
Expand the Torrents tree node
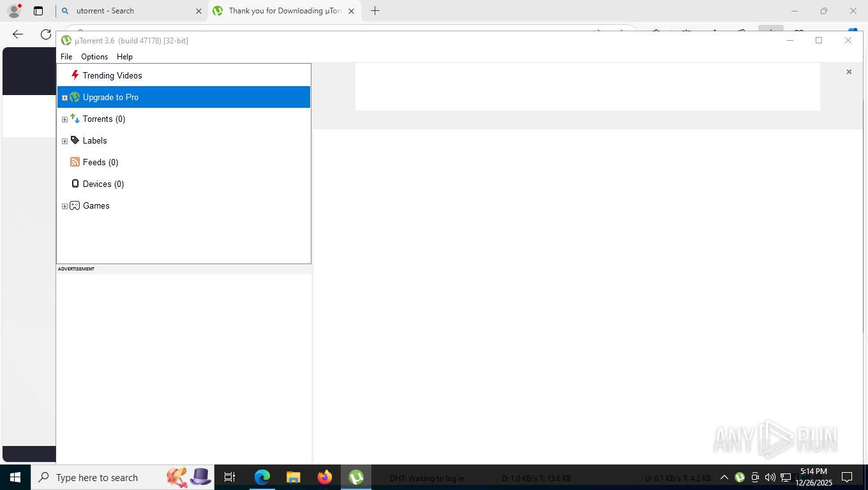point(64,119)
